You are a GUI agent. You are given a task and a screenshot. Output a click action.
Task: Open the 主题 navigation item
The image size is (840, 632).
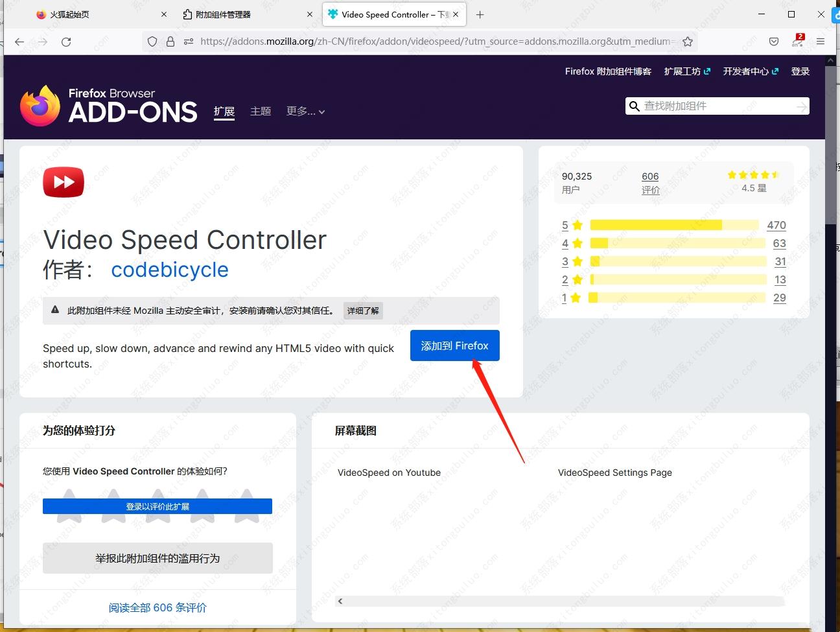(261, 111)
